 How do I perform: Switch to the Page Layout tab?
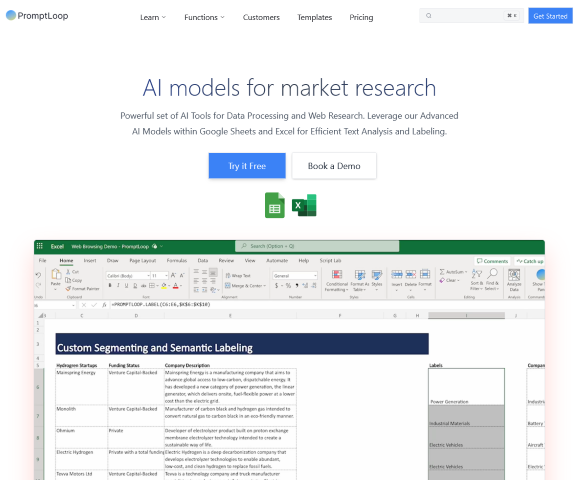tap(143, 260)
